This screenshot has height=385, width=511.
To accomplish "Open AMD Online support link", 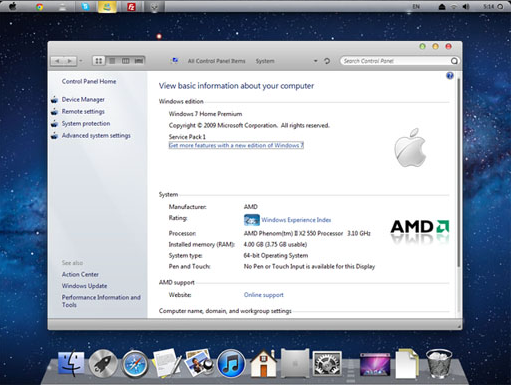I will pyautogui.click(x=264, y=295).
